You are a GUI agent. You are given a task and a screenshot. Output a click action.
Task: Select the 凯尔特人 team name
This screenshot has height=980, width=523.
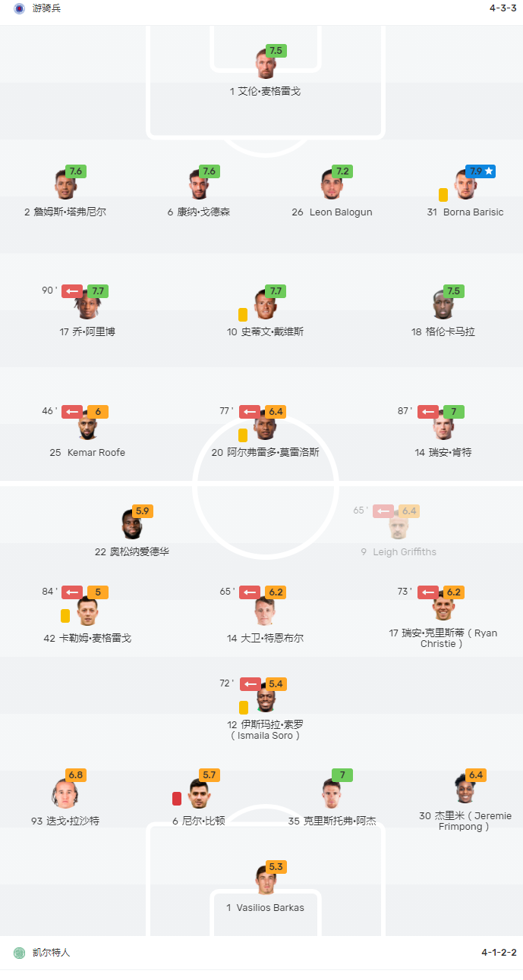click(51, 953)
